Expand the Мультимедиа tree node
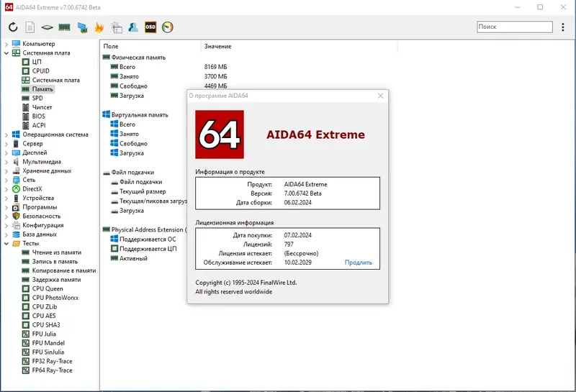576x392 pixels. point(6,162)
